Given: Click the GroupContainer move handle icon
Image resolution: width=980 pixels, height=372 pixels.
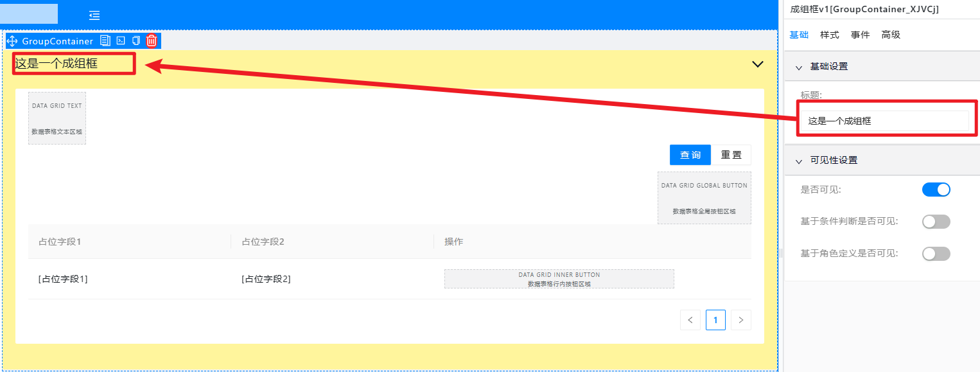Looking at the screenshot, I should point(12,41).
